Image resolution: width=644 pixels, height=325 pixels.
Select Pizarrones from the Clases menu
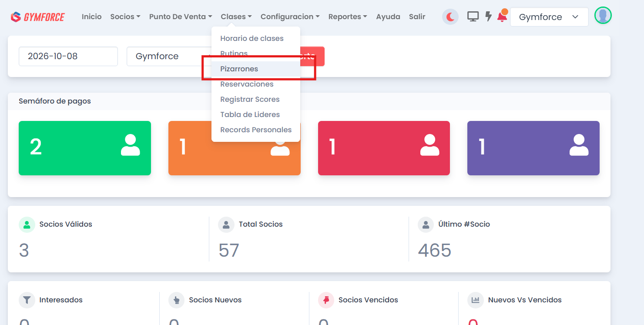coord(256,69)
